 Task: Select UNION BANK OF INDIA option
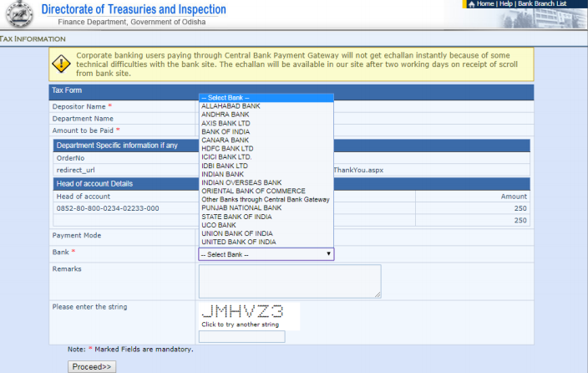pyautogui.click(x=266, y=233)
